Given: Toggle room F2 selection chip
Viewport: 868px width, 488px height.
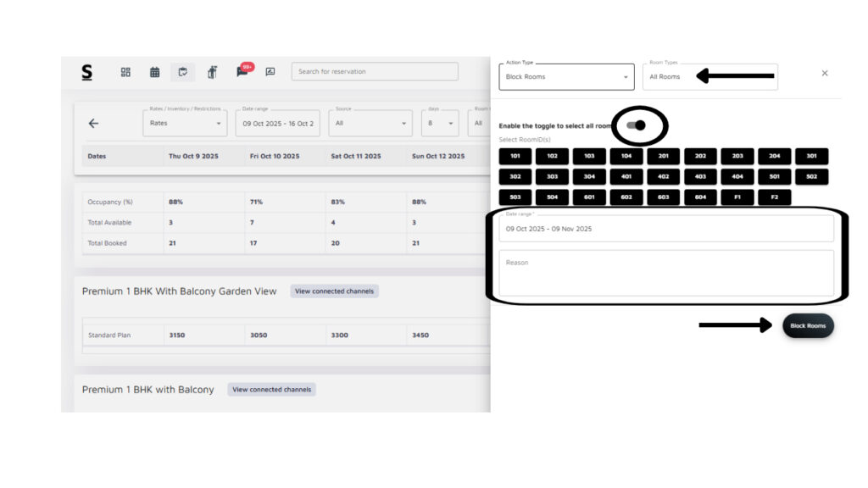Looking at the screenshot, I should [774, 197].
